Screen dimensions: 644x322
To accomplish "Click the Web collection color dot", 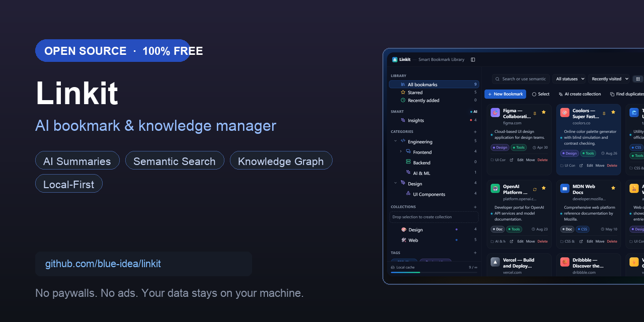I will click(x=456, y=240).
